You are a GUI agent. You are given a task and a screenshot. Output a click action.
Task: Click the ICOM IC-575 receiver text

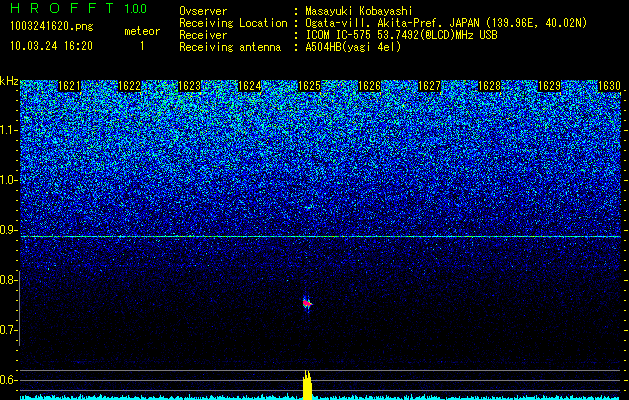(401, 35)
